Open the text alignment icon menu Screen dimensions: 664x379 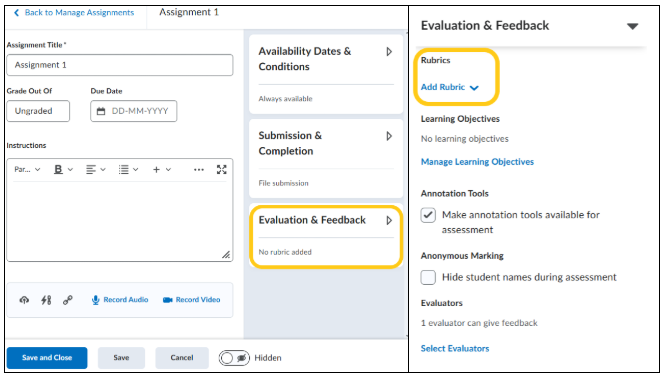[95, 169]
